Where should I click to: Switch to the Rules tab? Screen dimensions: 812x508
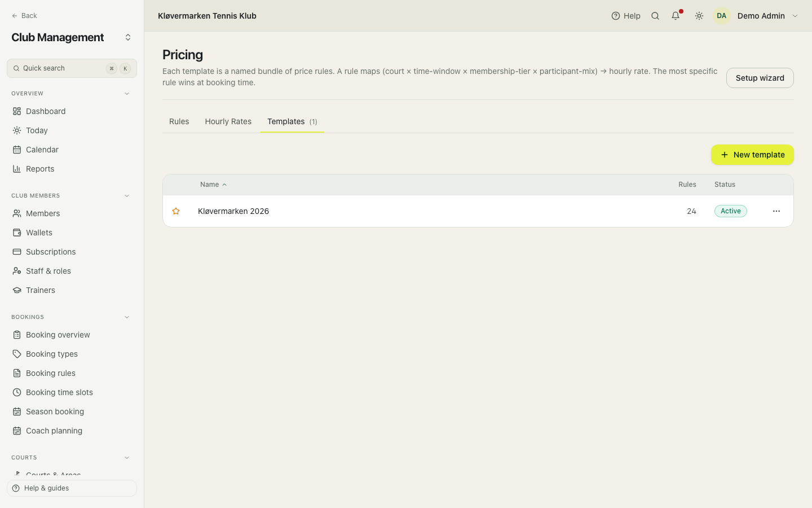click(x=179, y=121)
